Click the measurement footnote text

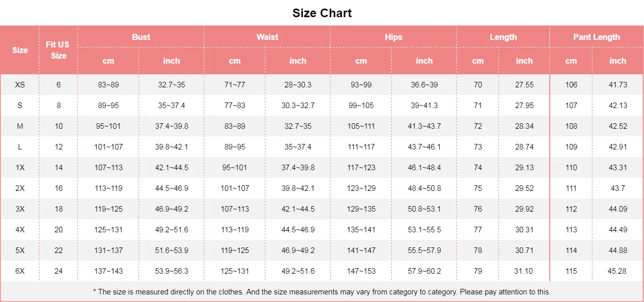click(321, 292)
